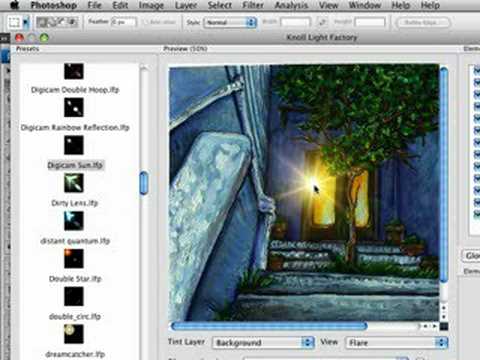Viewport: 480px width, 360px height.
Task: Click the Rectangular Marquee tool preset icon
Action: tap(14, 23)
